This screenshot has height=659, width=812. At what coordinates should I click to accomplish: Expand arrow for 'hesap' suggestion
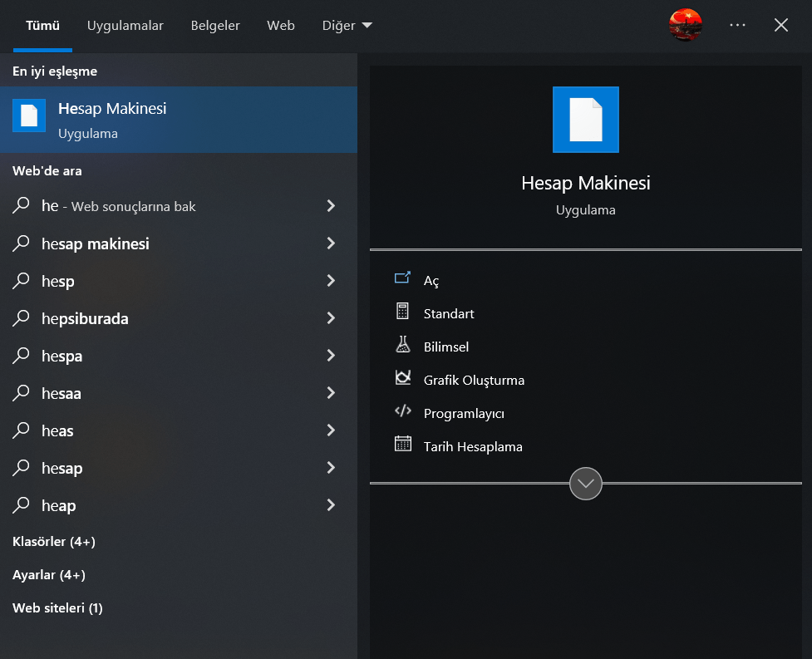pyautogui.click(x=331, y=468)
